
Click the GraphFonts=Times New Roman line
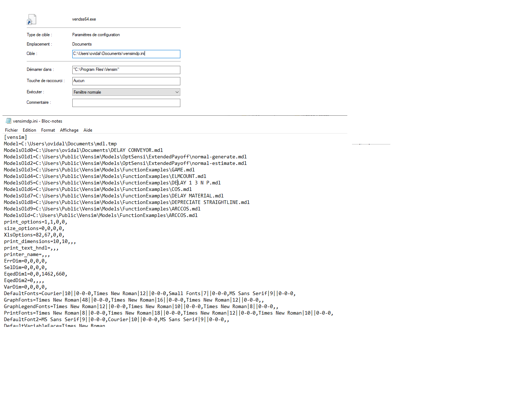134,300
